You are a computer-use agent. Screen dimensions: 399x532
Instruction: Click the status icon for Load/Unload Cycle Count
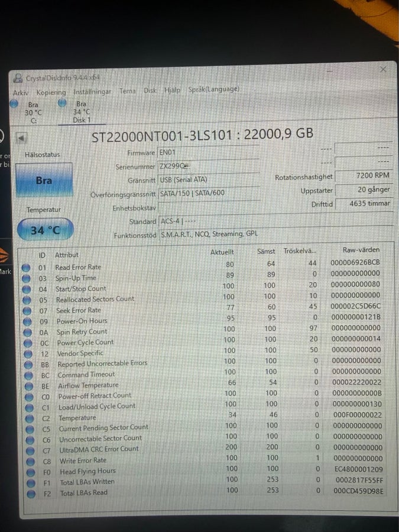point(30,408)
